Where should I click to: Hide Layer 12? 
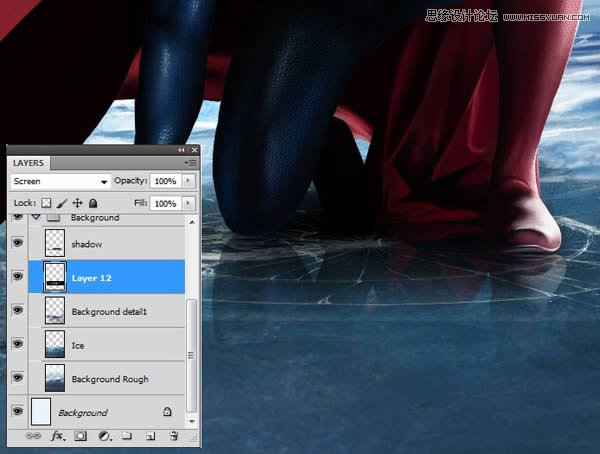(17, 276)
